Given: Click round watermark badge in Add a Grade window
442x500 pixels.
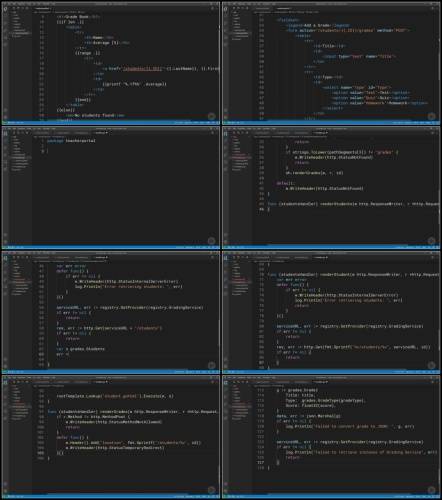Looking at the screenshot, I should 431,116.
